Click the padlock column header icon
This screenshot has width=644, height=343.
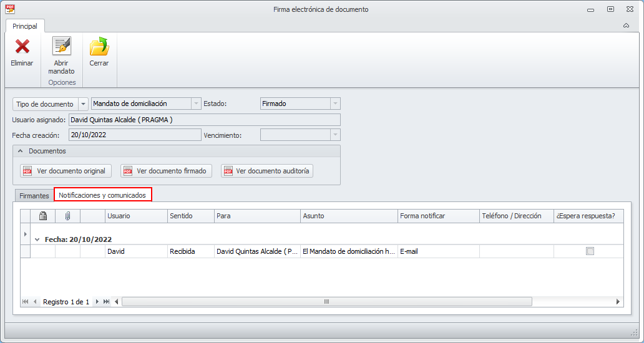click(x=43, y=216)
